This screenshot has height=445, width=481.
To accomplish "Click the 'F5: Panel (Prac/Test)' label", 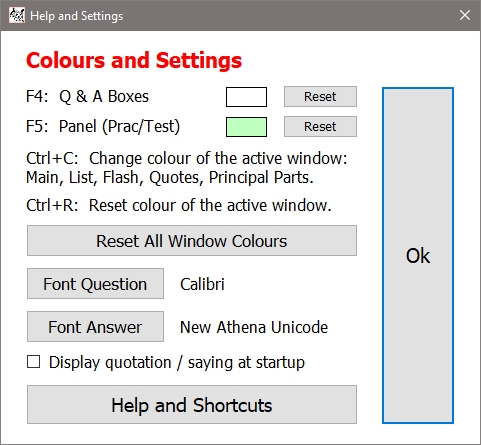I will [103, 127].
